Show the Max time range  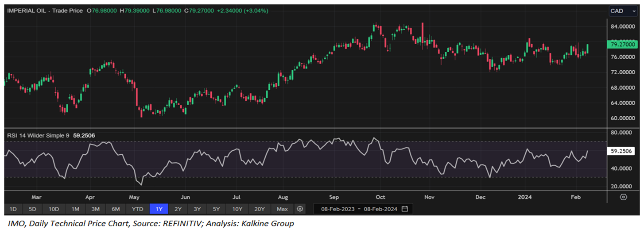(282, 209)
